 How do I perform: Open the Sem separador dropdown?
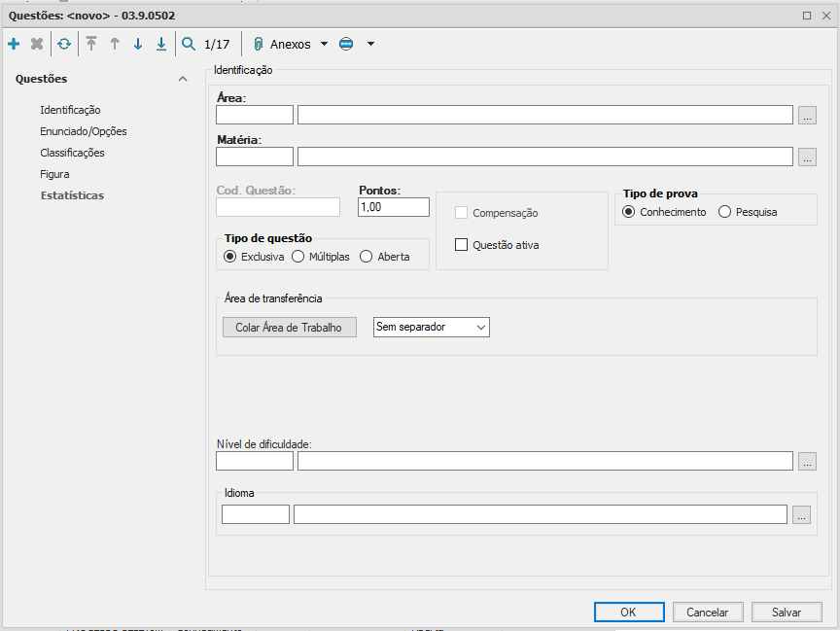pos(431,328)
